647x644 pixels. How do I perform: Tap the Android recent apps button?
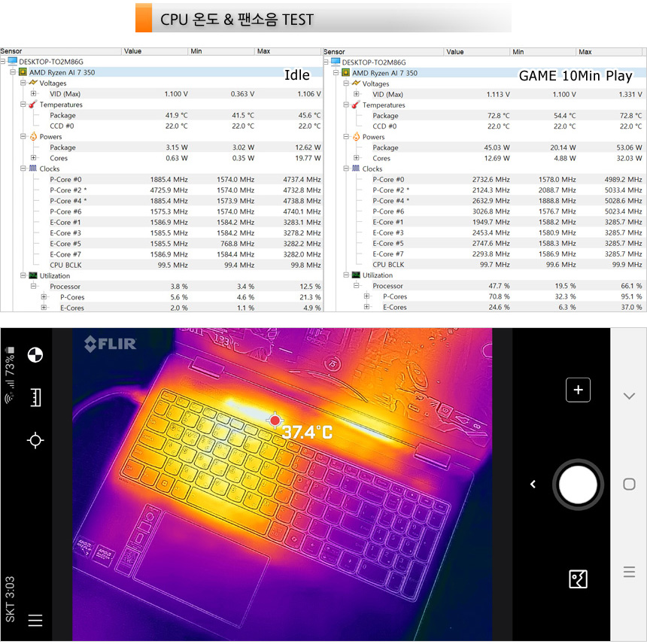629,573
